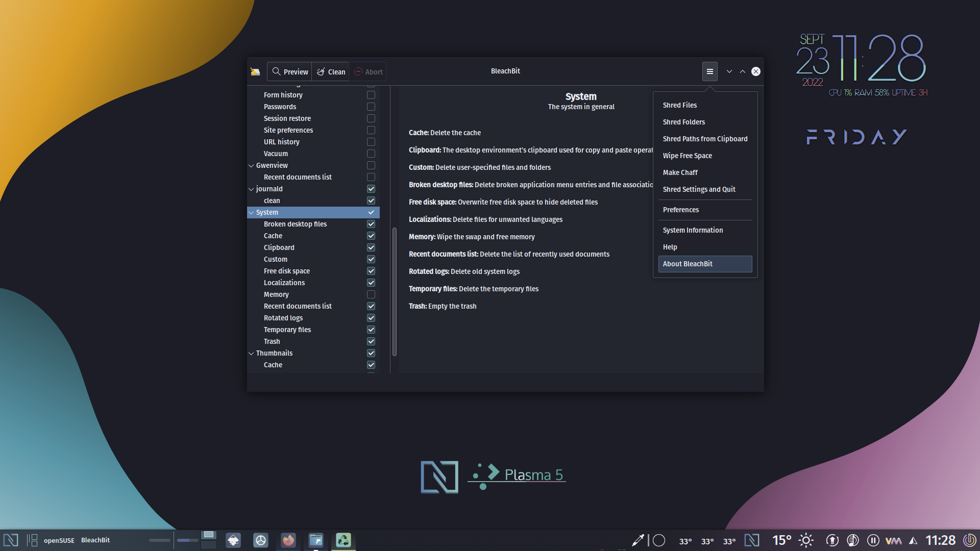This screenshot has width=980, height=551.
Task: Click the circle icon next to the eyedropper
Action: point(659,540)
